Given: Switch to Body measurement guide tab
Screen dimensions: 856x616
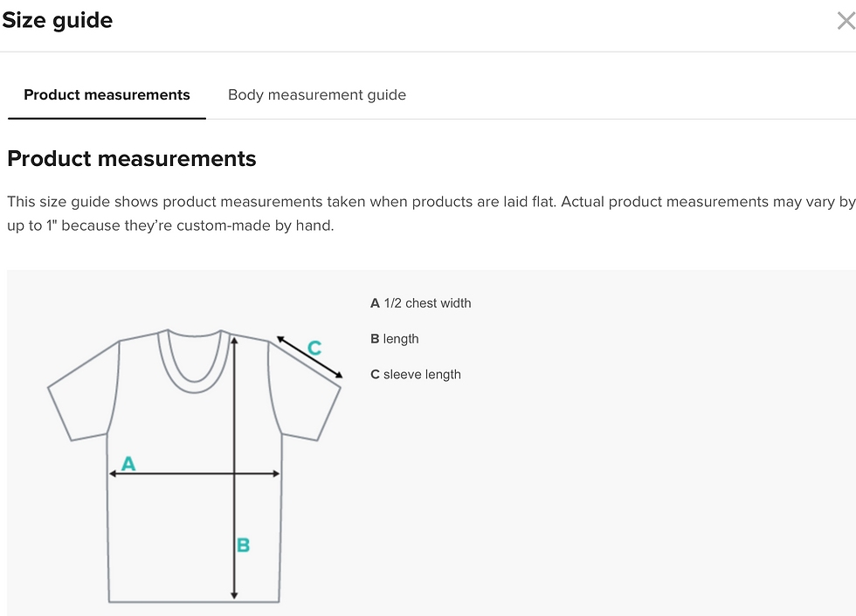Looking at the screenshot, I should tap(316, 94).
